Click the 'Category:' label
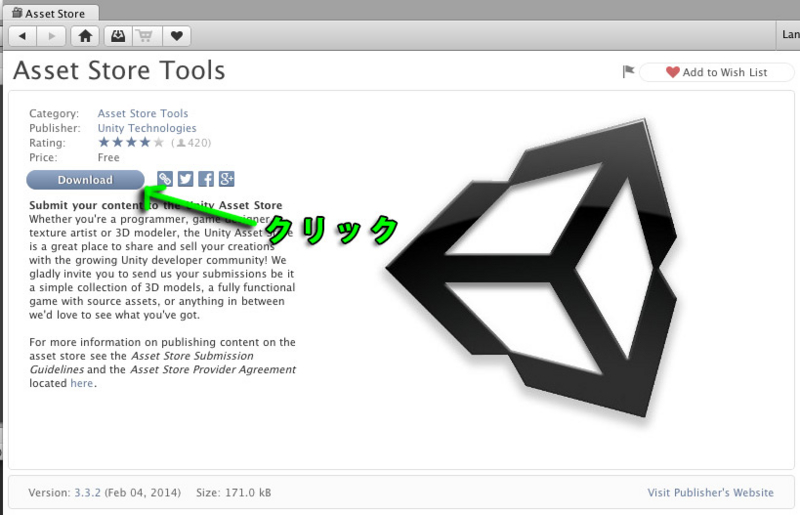 (54, 113)
